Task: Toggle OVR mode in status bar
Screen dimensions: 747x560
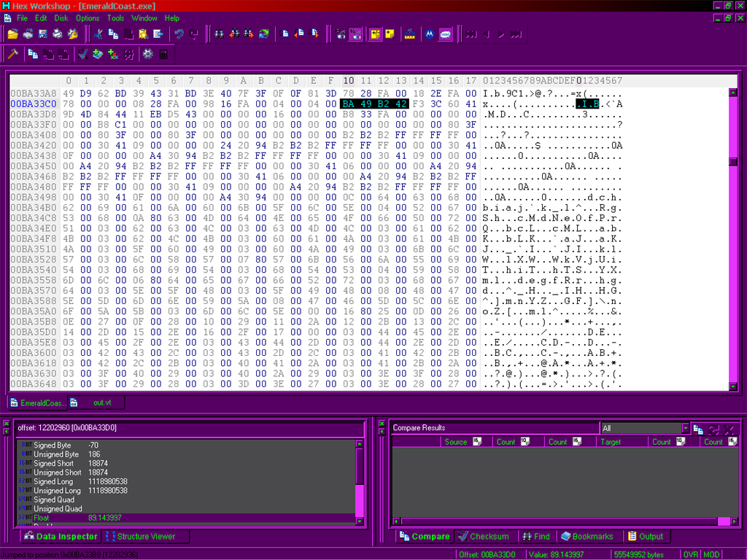Action: [x=690, y=555]
